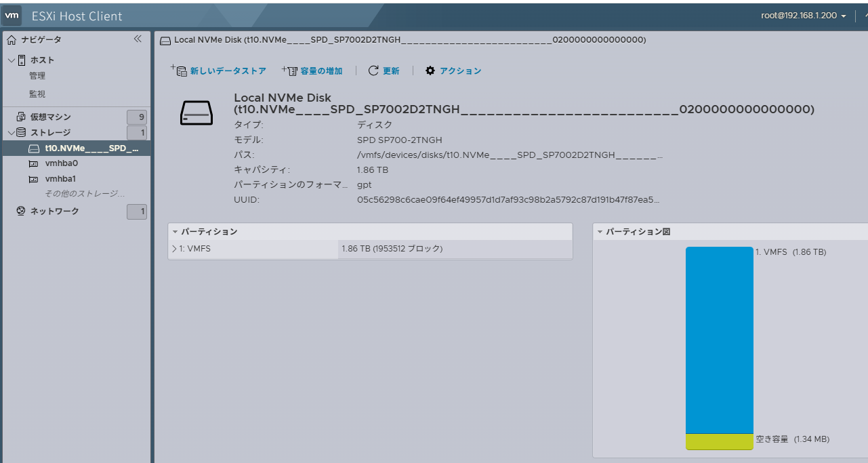The height and width of the screenshot is (463, 868).
Task: Collapse the Storage (ストレージ) tree node
Action: tap(11, 133)
